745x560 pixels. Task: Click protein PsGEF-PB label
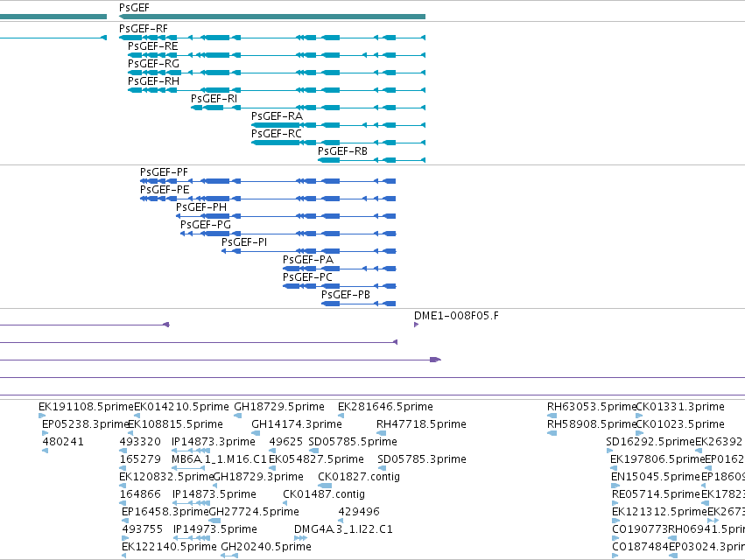(346, 295)
